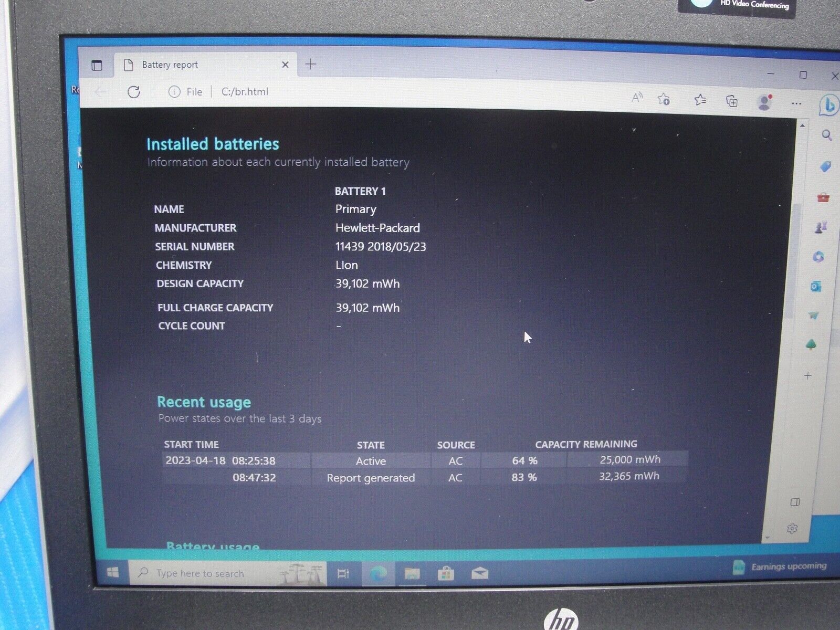The height and width of the screenshot is (630, 840).
Task: Click the page scroll-up arrow
Action: 802,125
